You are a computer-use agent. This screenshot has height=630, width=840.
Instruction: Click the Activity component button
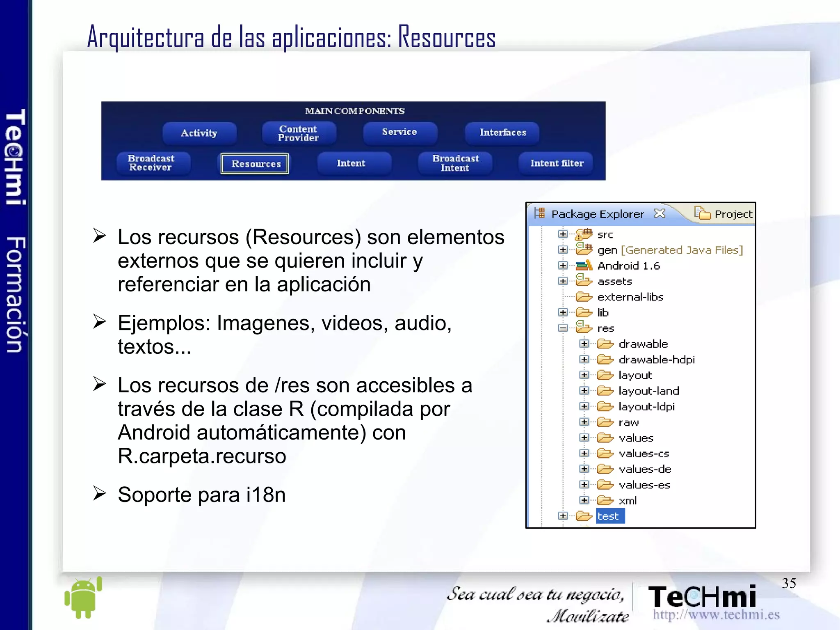point(199,133)
